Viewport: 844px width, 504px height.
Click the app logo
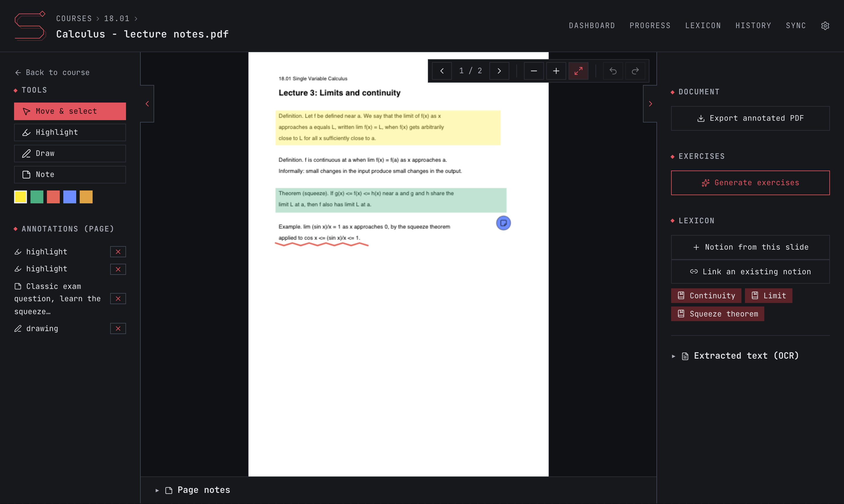(30, 26)
